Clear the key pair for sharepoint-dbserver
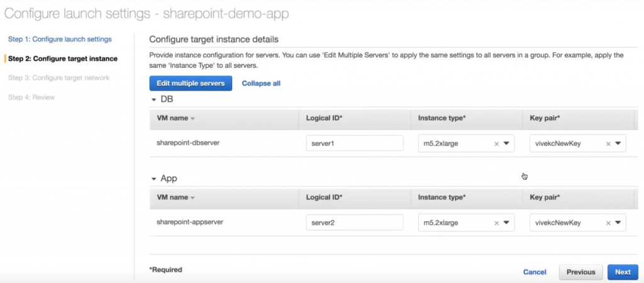Viewport: 644px width, 283px height. pyautogui.click(x=608, y=144)
